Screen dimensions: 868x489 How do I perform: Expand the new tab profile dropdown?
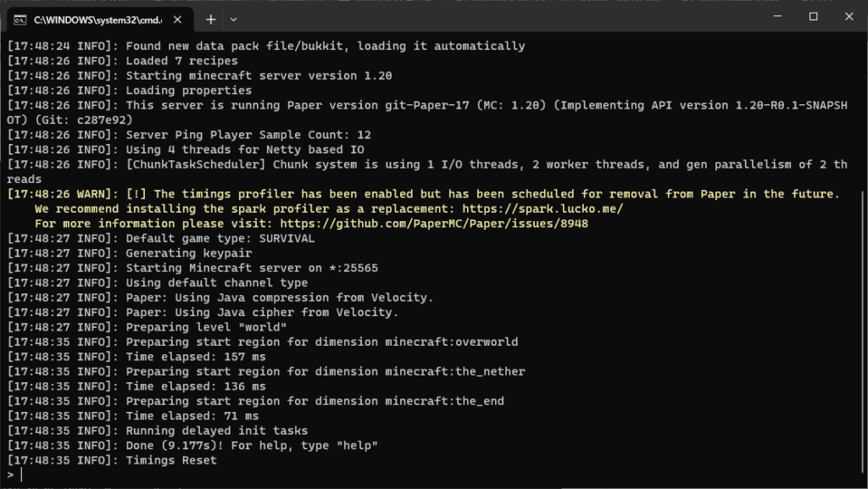pyautogui.click(x=234, y=19)
